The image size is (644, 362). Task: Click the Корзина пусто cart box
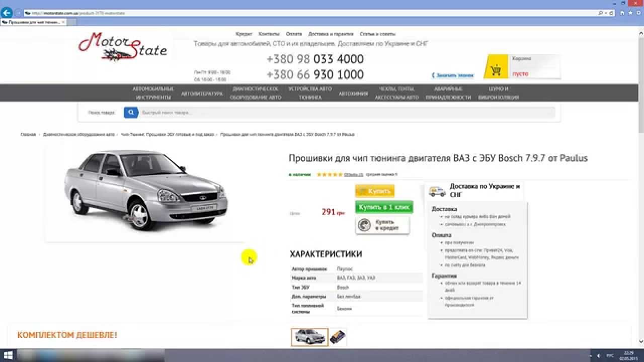pyautogui.click(x=522, y=66)
